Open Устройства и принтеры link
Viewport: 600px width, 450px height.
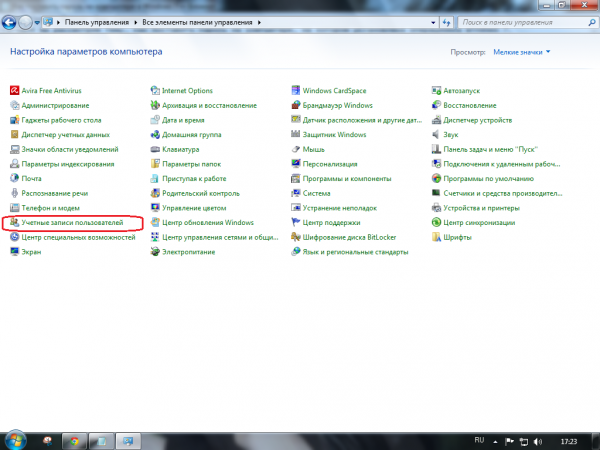tap(481, 208)
